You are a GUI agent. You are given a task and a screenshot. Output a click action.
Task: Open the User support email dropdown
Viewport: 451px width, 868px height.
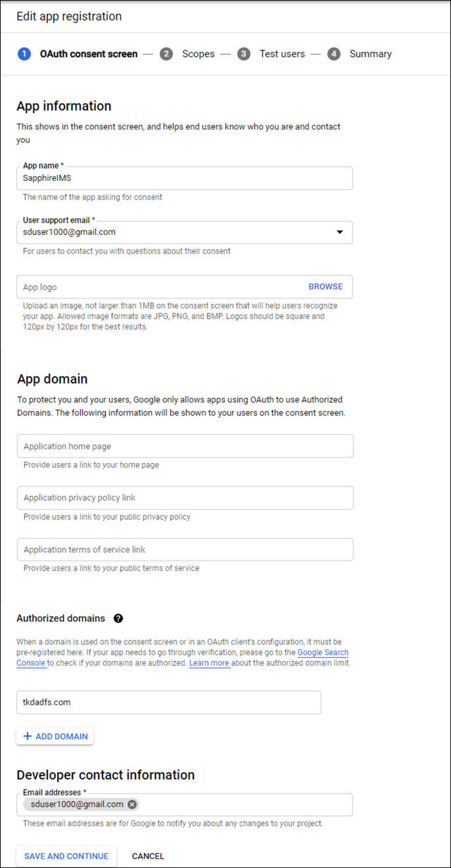pyautogui.click(x=340, y=232)
